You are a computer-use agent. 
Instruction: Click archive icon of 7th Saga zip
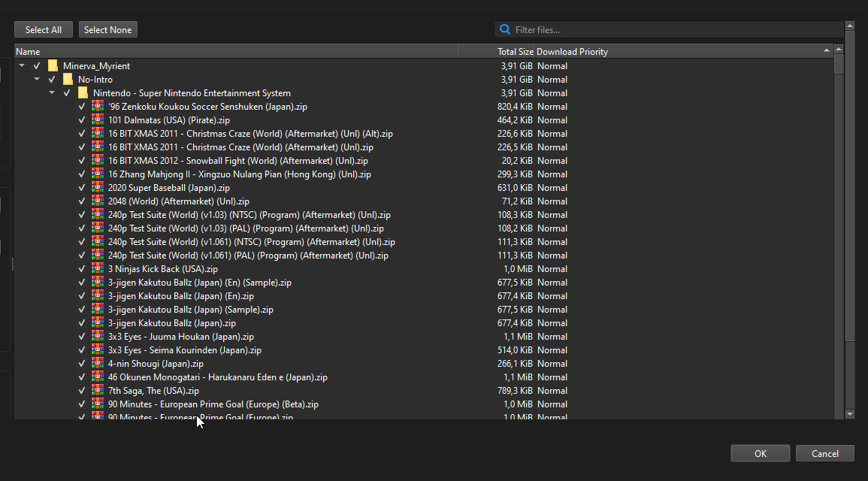[x=98, y=390]
